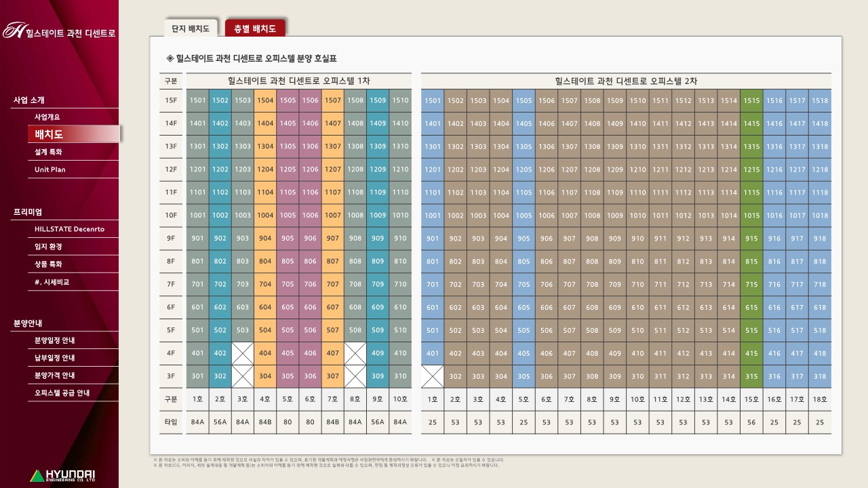
Task: Click type 56 under 2차 15호
Action: coord(751,422)
